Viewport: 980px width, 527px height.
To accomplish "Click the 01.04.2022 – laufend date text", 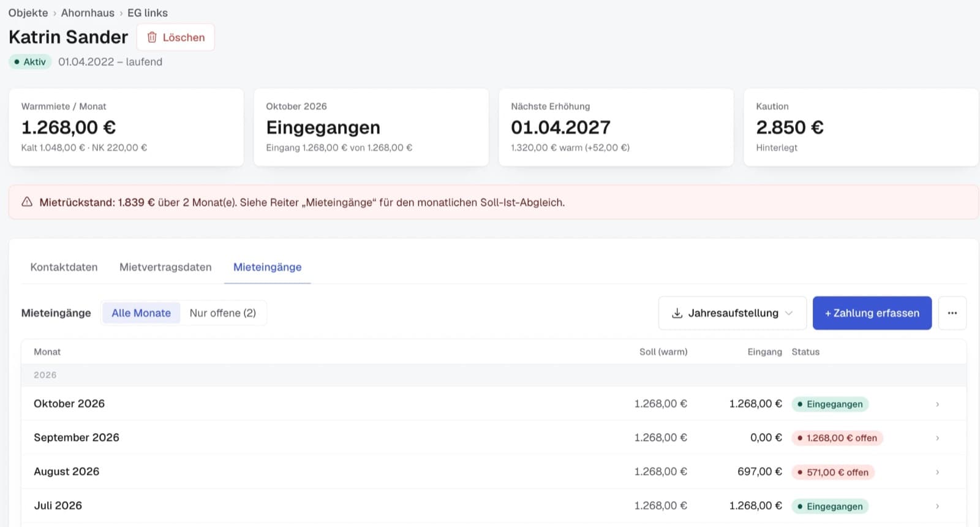I will click(110, 62).
